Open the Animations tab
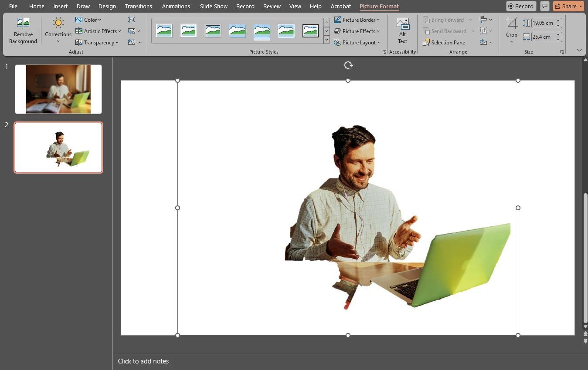The height and width of the screenshot is (370, 588). [x=176, y=6]
